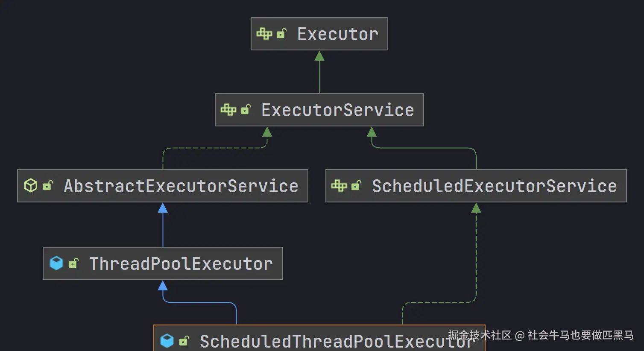Click interface icon beside ExecutorService
The width and height of the screenshot is (644, 351).
tap(228, 110)
